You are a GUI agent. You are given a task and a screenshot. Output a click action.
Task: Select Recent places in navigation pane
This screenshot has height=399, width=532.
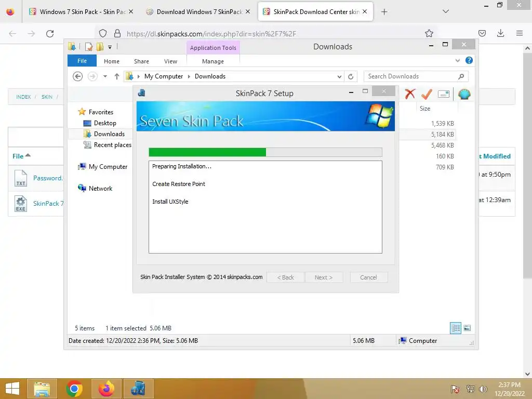107,145
